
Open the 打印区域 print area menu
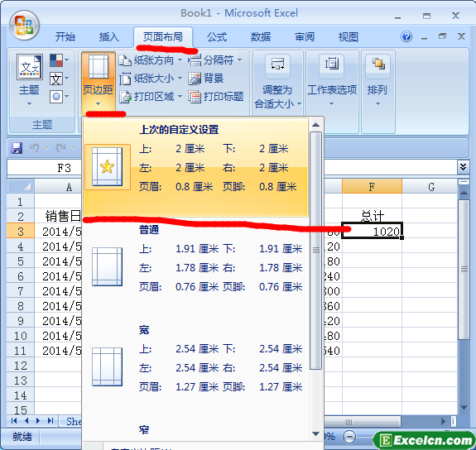(151, 97)
